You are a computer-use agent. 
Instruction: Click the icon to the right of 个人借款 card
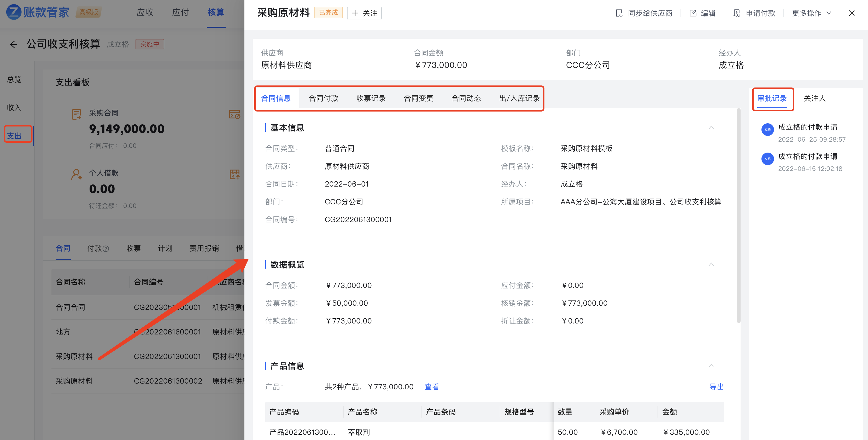tap(234, 174)
